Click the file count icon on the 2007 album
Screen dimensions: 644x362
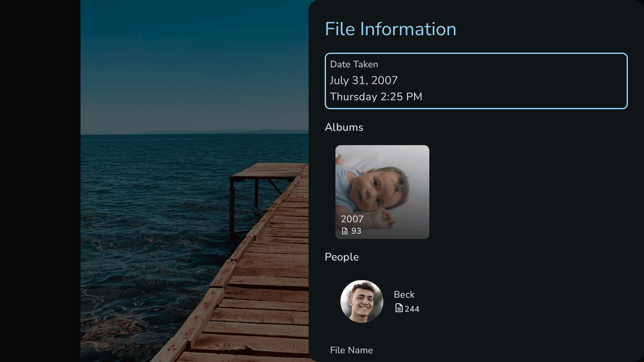[x=345, y=231]
